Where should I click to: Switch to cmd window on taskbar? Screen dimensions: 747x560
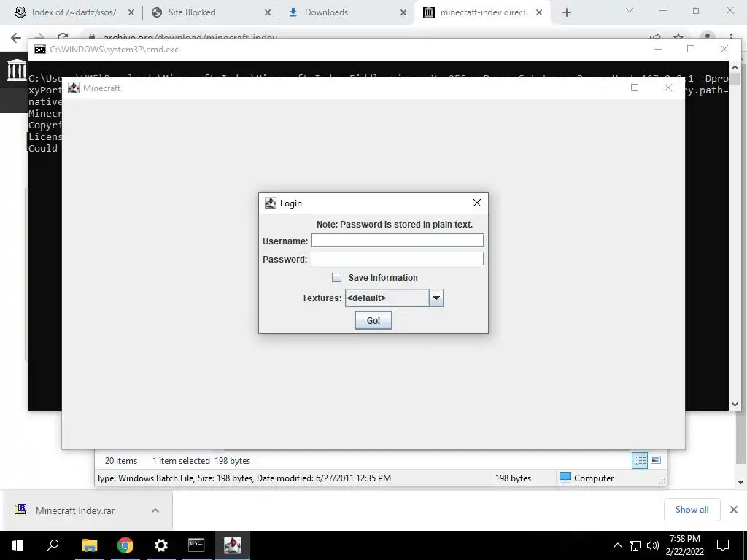(x=196, y=545)
